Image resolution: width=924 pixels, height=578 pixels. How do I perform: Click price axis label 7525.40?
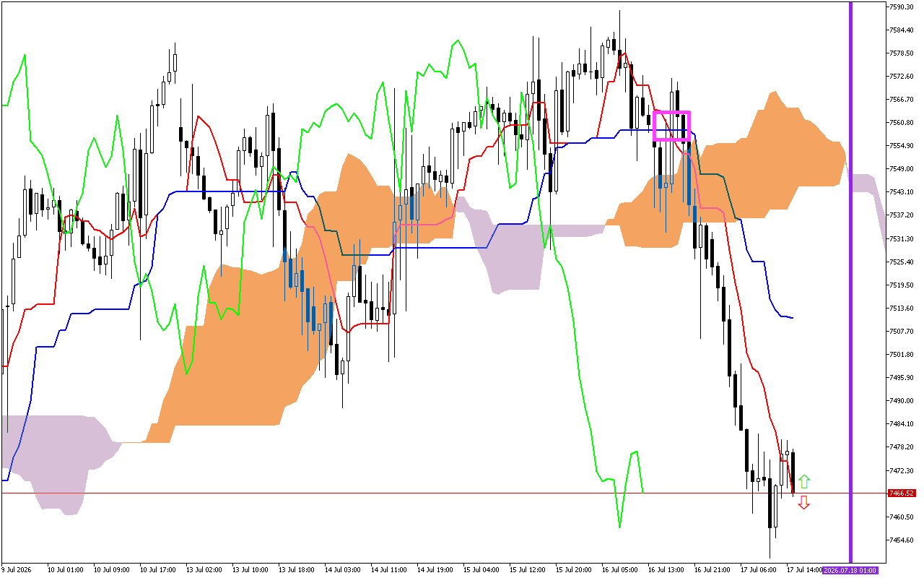(x=902, y=262)
